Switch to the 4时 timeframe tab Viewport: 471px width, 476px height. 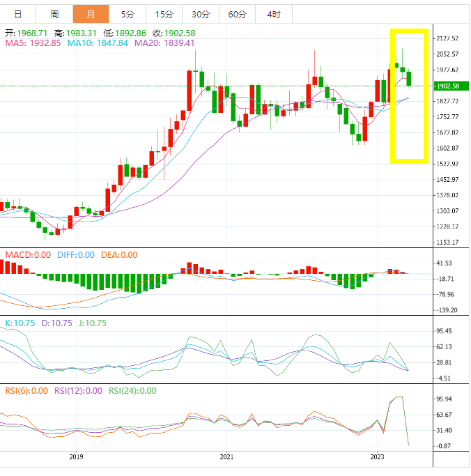[274, 14]
